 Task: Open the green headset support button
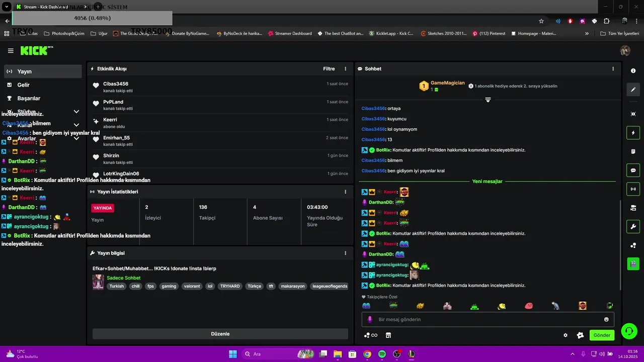[629, 331]
